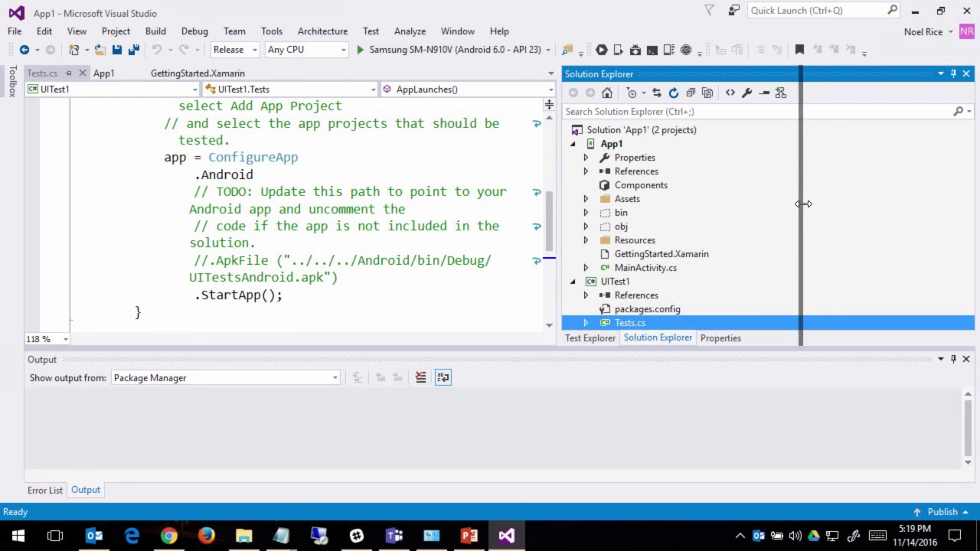Viewport: 980px width, 551px height.
Task: Expand the Resources folder node
Action: [586, 240]
